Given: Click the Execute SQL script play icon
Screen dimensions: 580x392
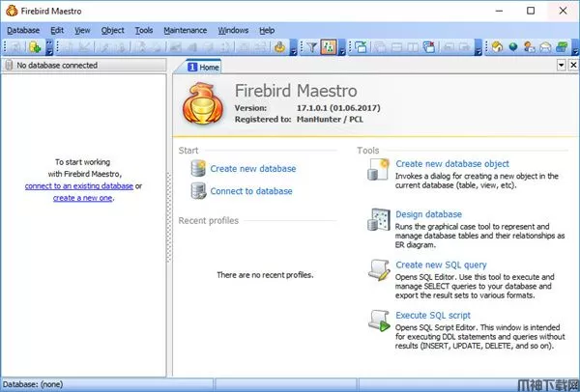Looking at the screenshot, I should pos(379,321).
